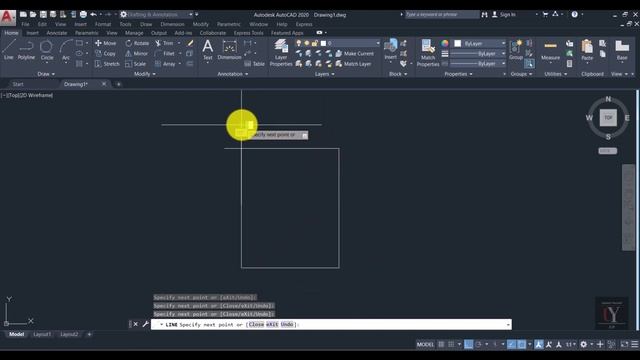Select the Dimension tool
Viewport: 640px width, 360px height.
click(x=229, y=50)
